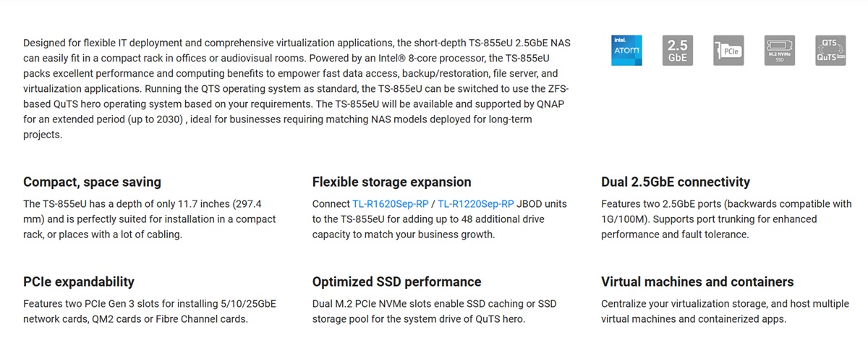Select the Optimized SSD performance heading
Image resolution: width=868 pixels, height=351 pixels.
point(396,282)
